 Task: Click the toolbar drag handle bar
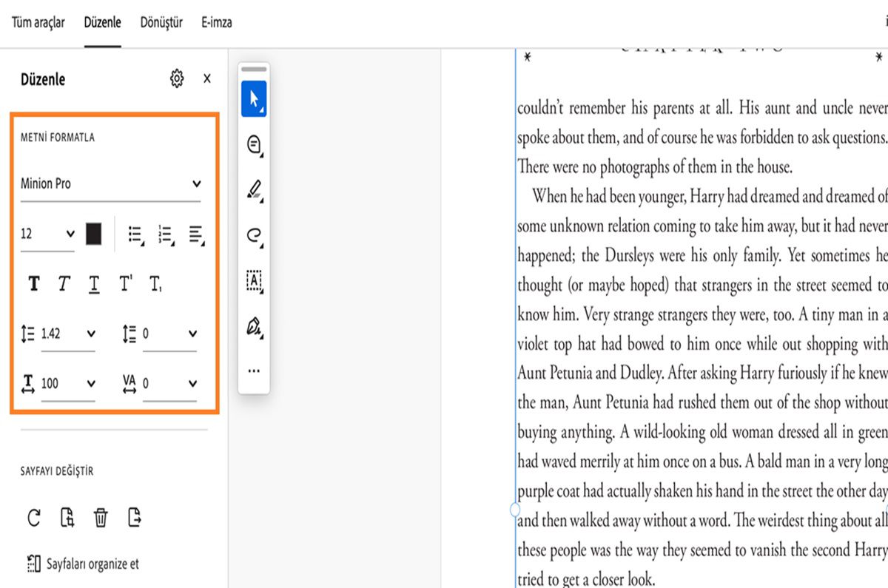coord(254,69)
